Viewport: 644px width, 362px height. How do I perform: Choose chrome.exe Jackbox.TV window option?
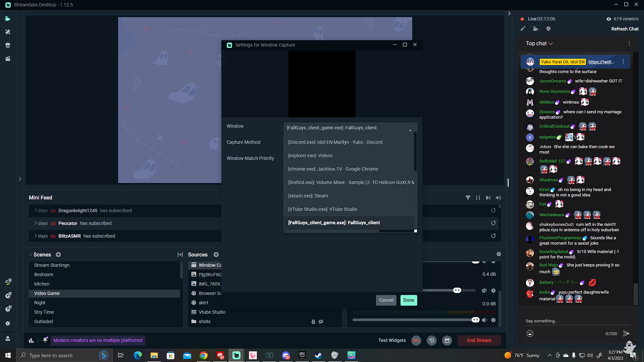point(349,169)
